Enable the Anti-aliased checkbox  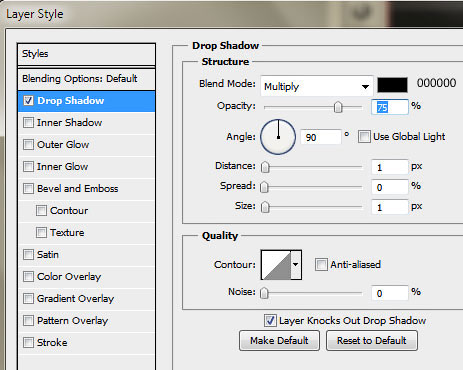click(x=321, y=265)
